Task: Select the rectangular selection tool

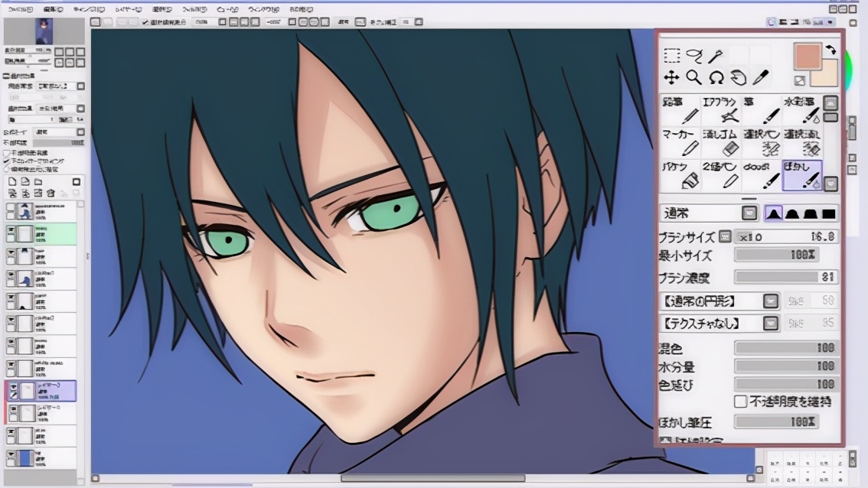Action: pos(671,56)
